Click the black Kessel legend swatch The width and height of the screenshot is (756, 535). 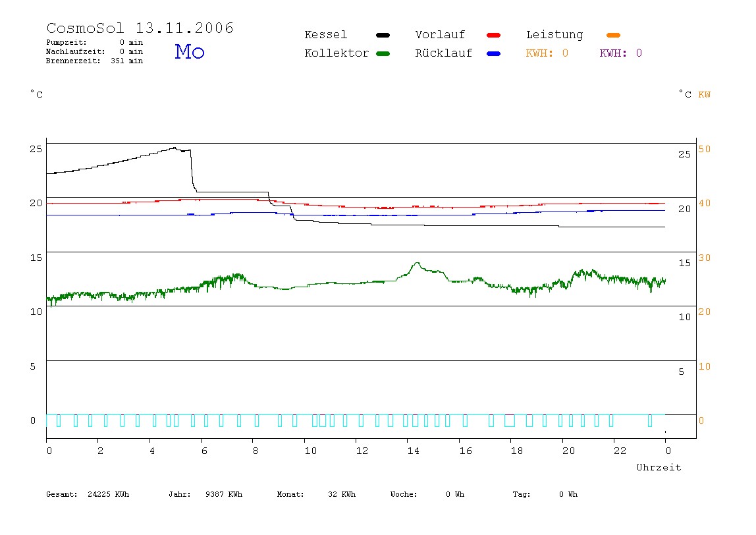(x=383, y=35)
